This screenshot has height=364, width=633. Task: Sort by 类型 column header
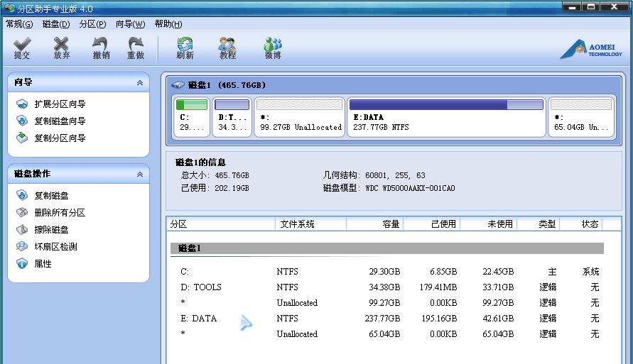point(539,224)
